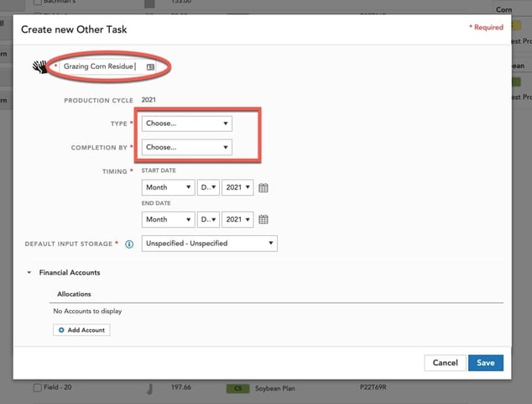Open the Start Date day dropdown
This screenshot has height=404, width=532.
(208, 187)
